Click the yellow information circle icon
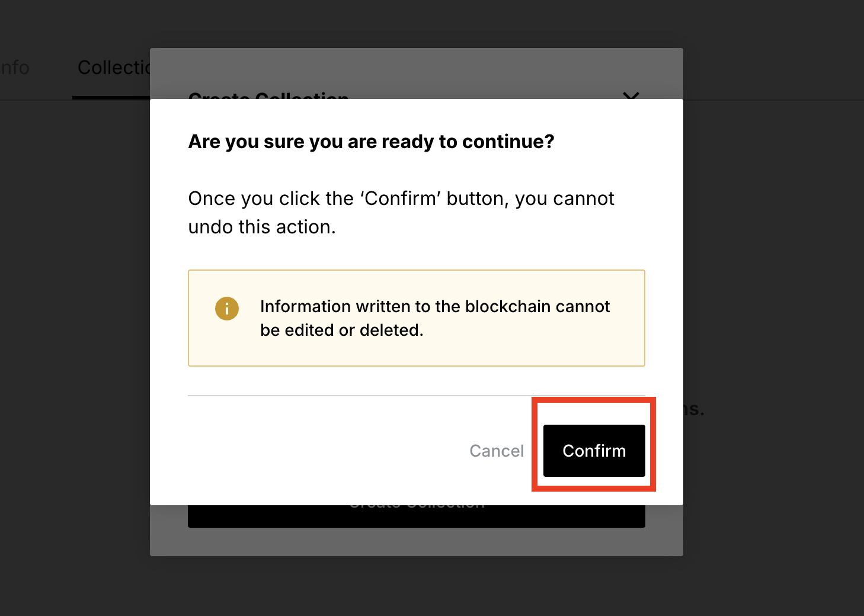 coord(227,309)
